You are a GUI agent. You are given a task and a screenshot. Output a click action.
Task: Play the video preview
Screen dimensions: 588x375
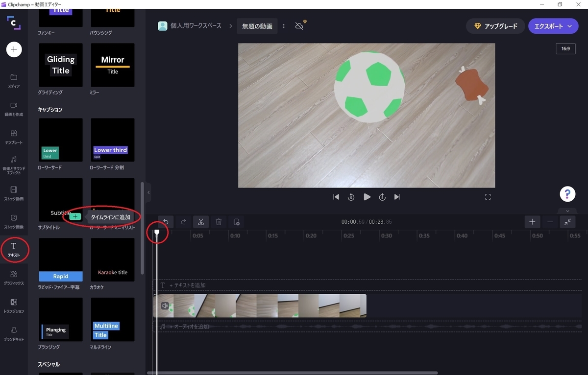[367, 197]
